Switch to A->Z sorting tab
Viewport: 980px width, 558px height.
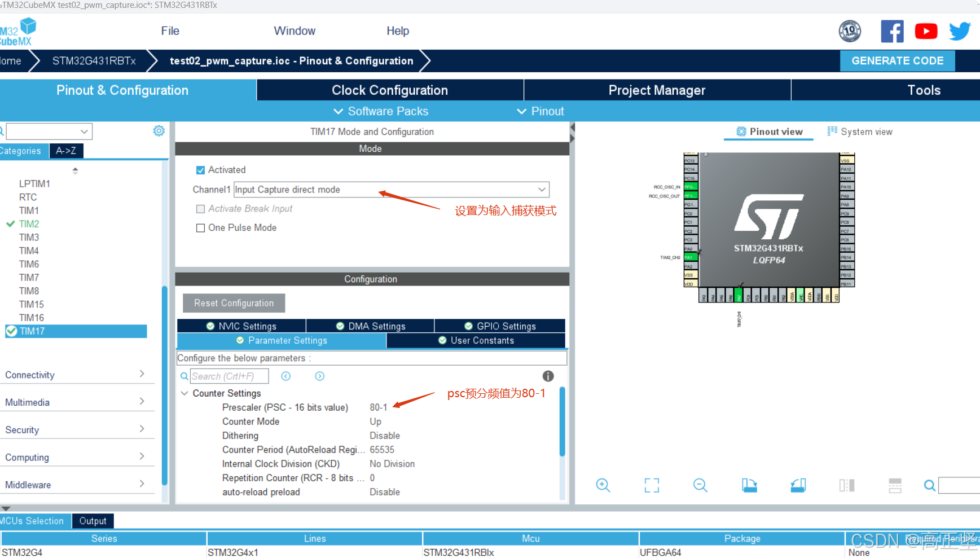tap(66, 151)
